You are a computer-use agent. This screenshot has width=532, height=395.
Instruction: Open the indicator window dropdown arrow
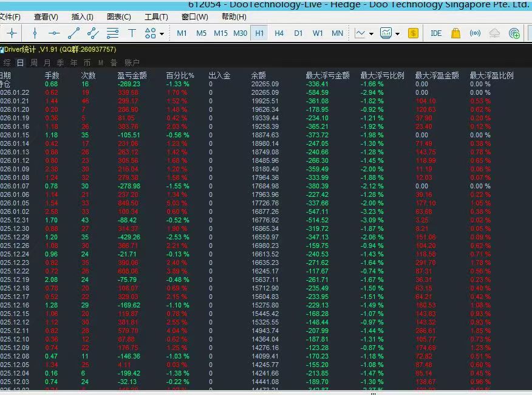point(397,33)
